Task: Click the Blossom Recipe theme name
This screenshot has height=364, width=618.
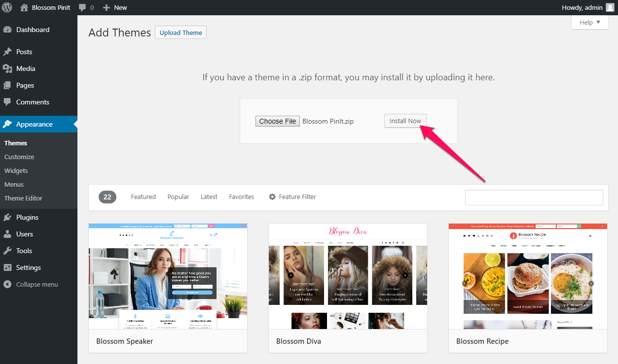Action: point(482,341)
